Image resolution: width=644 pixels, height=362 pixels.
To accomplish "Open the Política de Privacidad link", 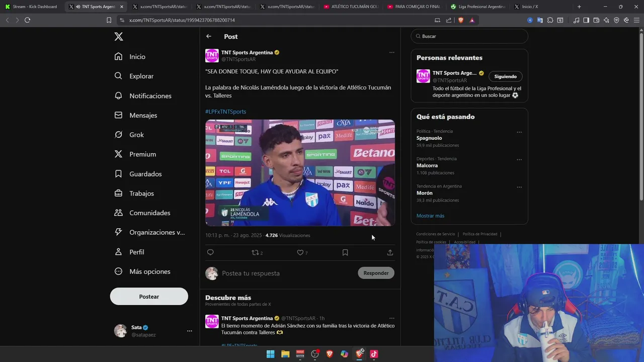I will 480,234.
